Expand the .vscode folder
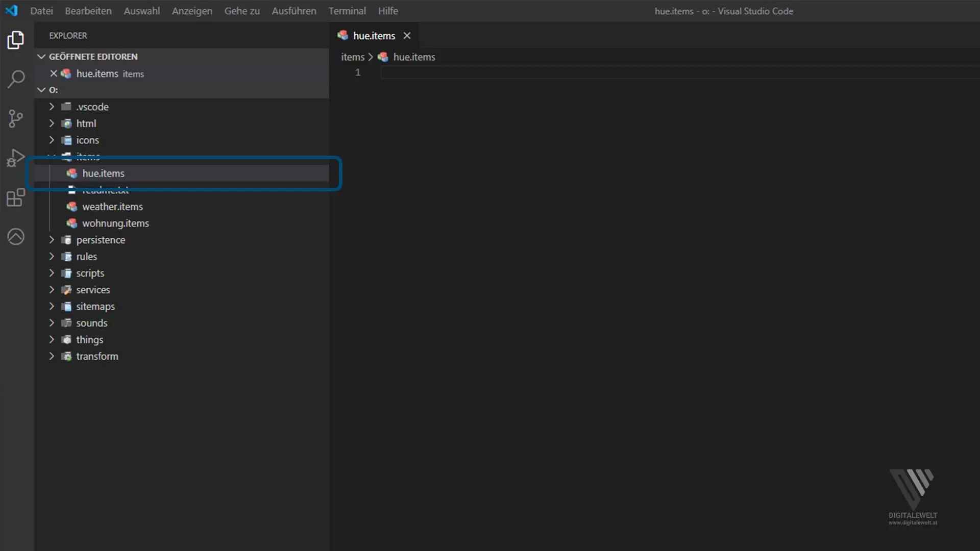Image resolution: width=980 pixels, height=551 pixels. pyautogui.click(x=52, y=107)
